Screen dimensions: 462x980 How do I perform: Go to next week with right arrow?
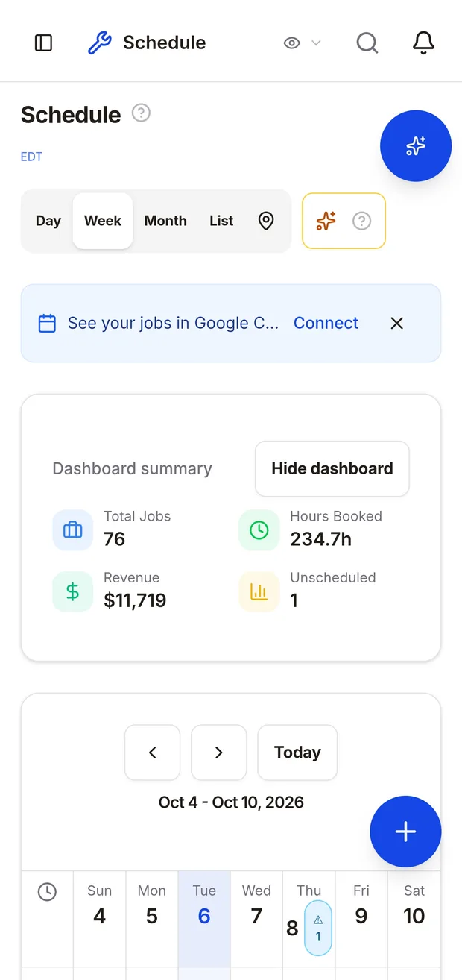click(218, 753)
